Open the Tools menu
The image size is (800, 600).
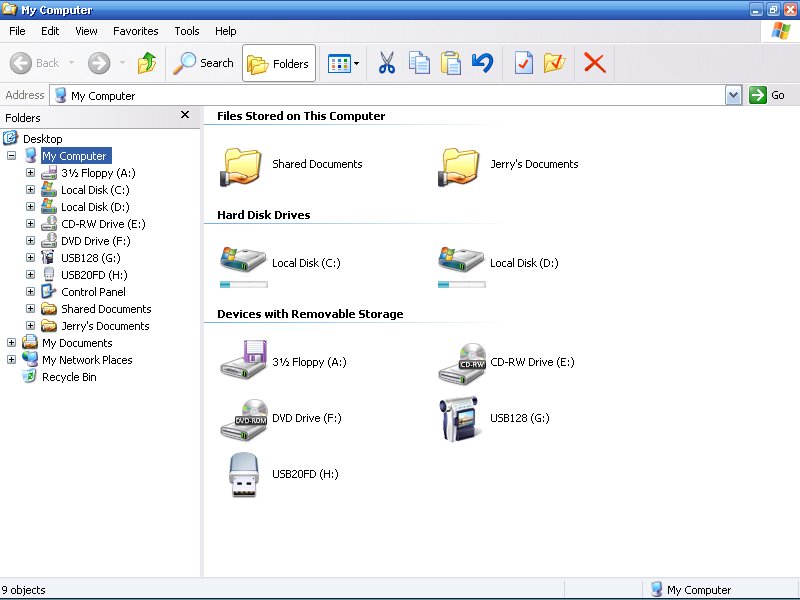point(186,31)
